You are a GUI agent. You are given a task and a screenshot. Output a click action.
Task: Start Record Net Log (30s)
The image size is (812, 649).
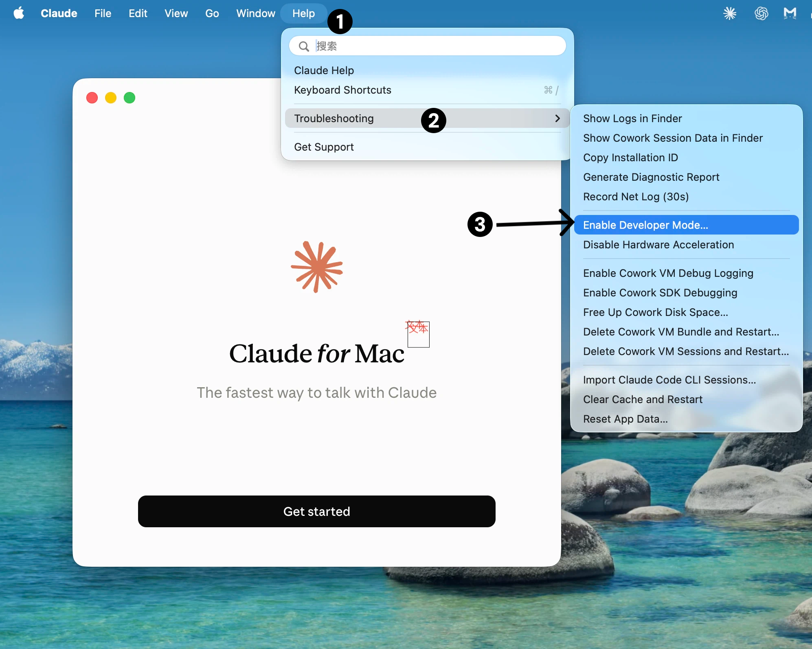tap(687, 197)
